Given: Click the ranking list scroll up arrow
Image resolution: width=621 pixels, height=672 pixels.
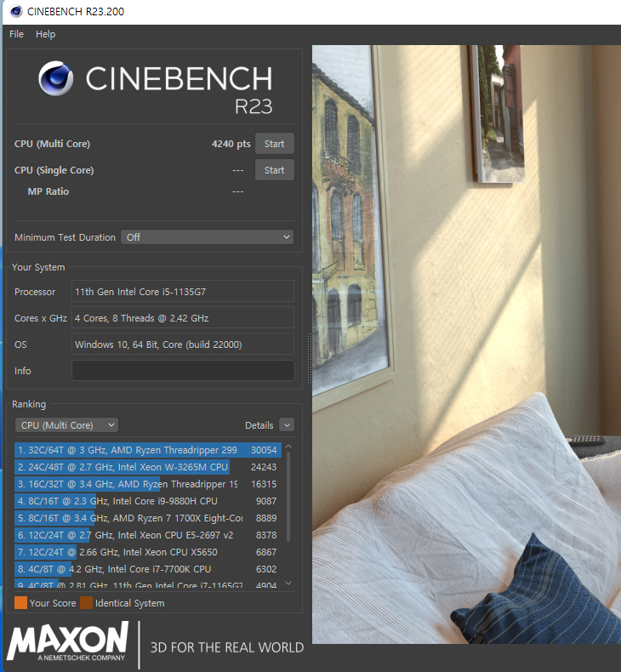Looking at the screenshot, I should pos(288,447).
